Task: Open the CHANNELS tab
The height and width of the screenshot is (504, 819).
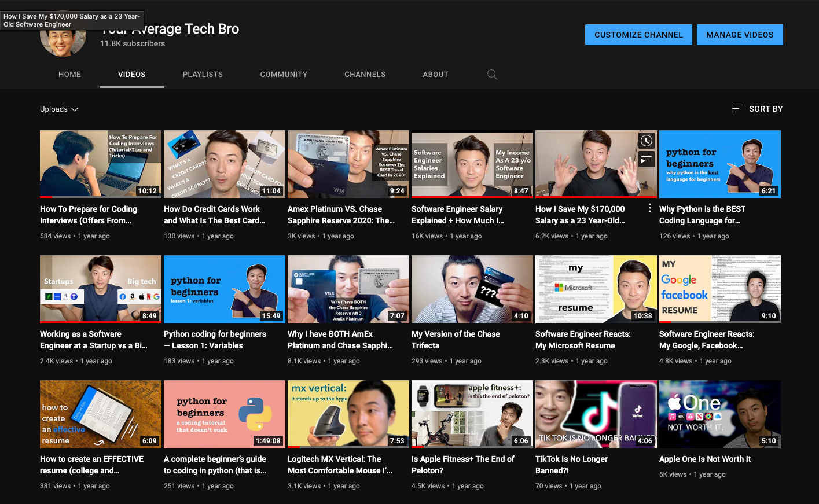Action: click(365, 75)
